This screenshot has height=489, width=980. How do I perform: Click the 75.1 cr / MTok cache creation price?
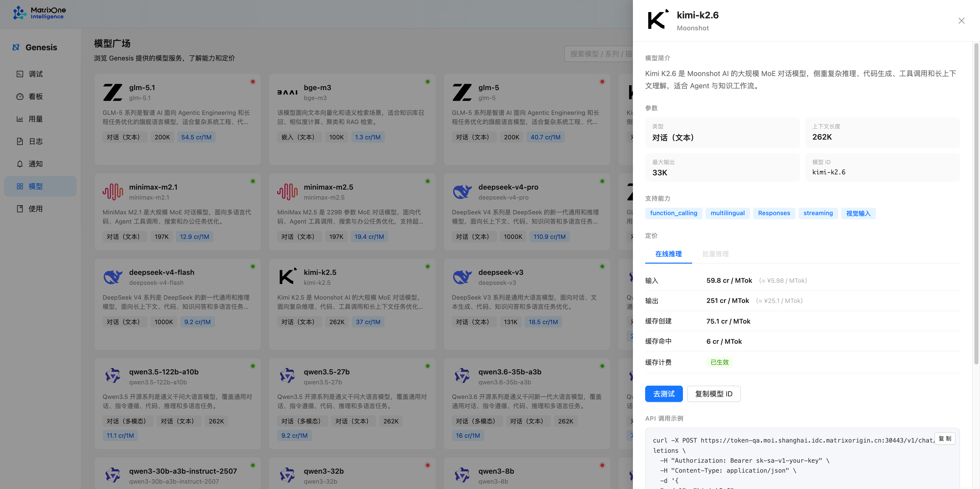click(728, 321)
